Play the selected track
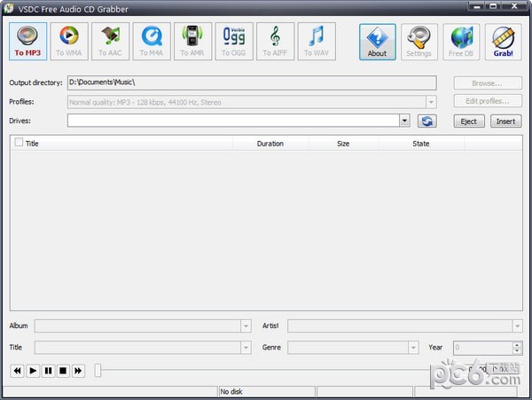The width and height of the screenshot is (532, 400). click(x=33, y=371)
